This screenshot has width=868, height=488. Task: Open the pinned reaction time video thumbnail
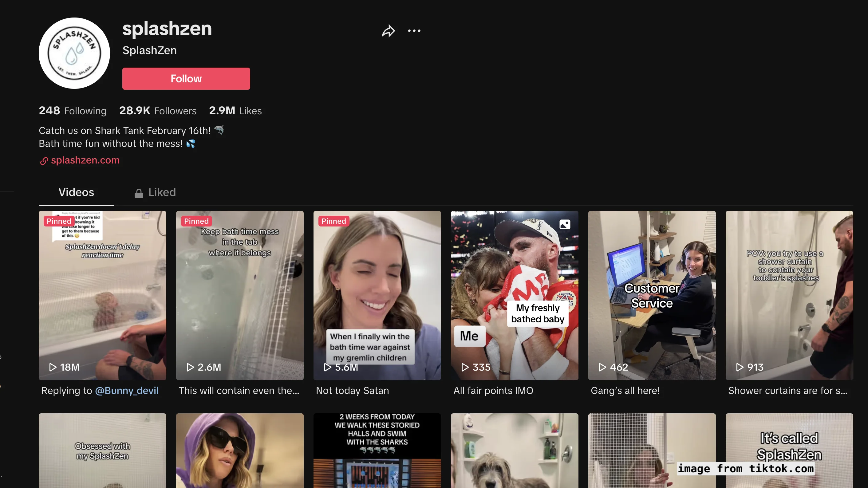pos(102,295)
